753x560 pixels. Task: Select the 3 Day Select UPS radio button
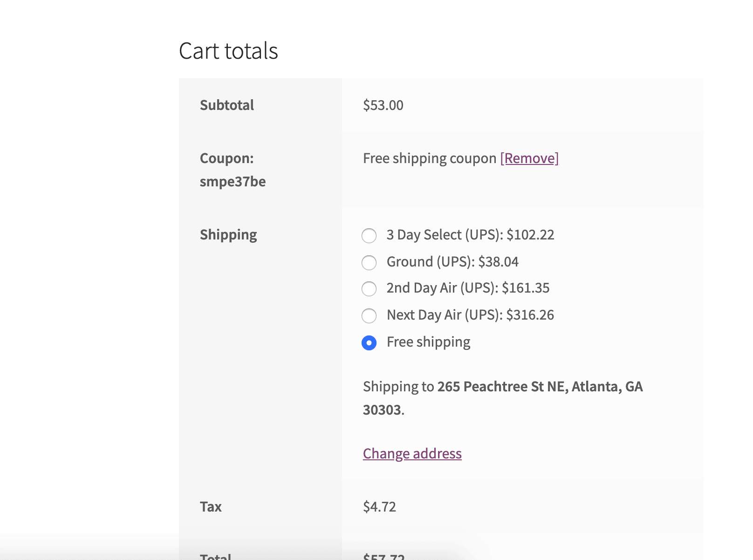point(369,235)
